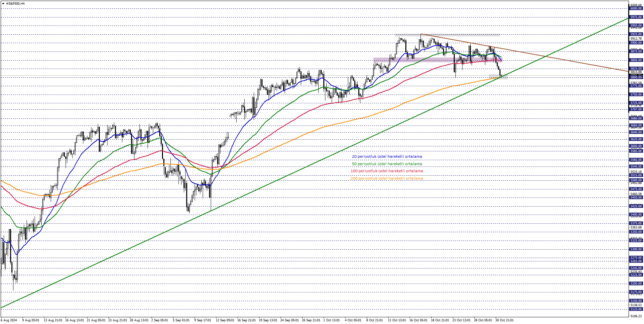Click the 19 Sep 13:01 date label

click(268, 320)
